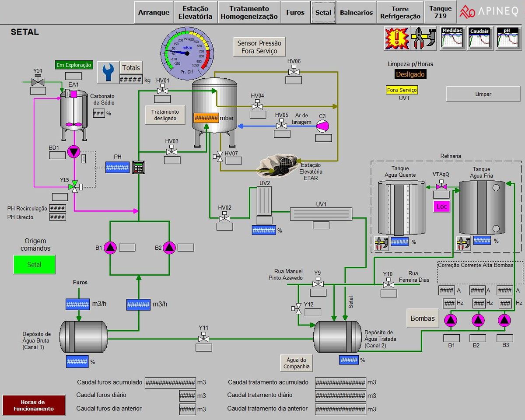Open the Caudais trend chart
The image size is (525, 420).
[x=479, y=38]
